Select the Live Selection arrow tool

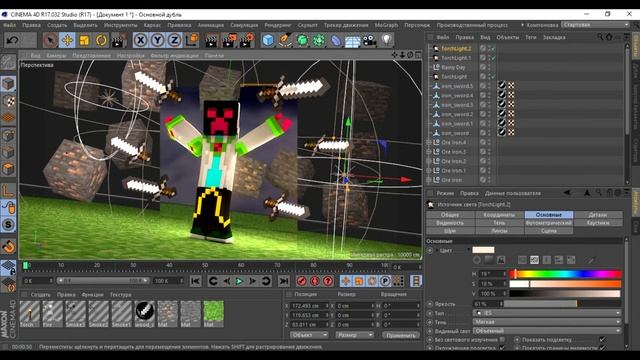(50, 40)
